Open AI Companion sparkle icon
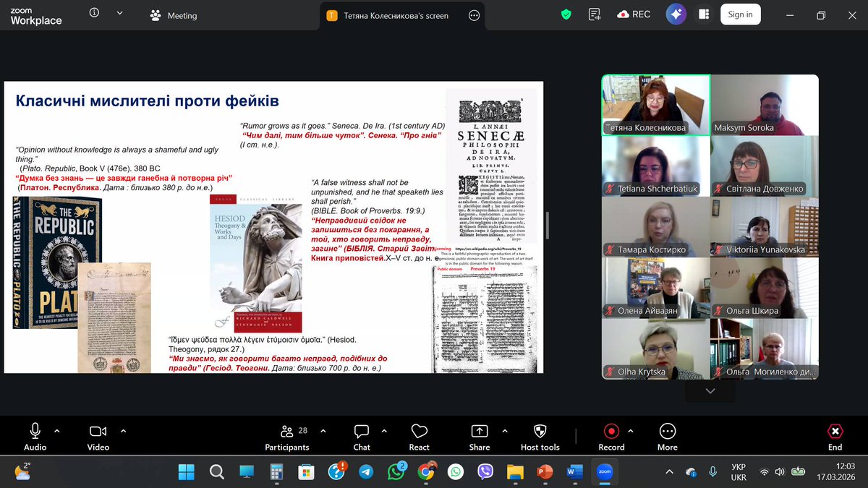868x488 pixels. point(676,14)
